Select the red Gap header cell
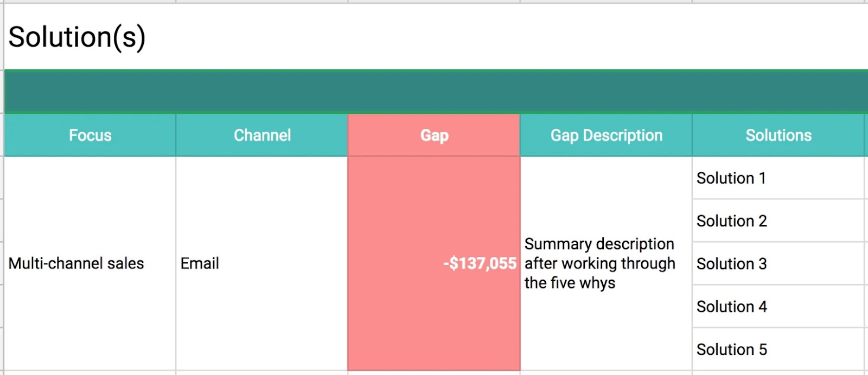 click(434, 135)
